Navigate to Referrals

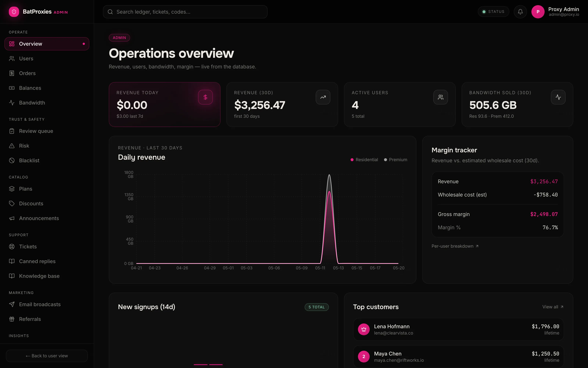pyautogui.click(x=47, y=319)
